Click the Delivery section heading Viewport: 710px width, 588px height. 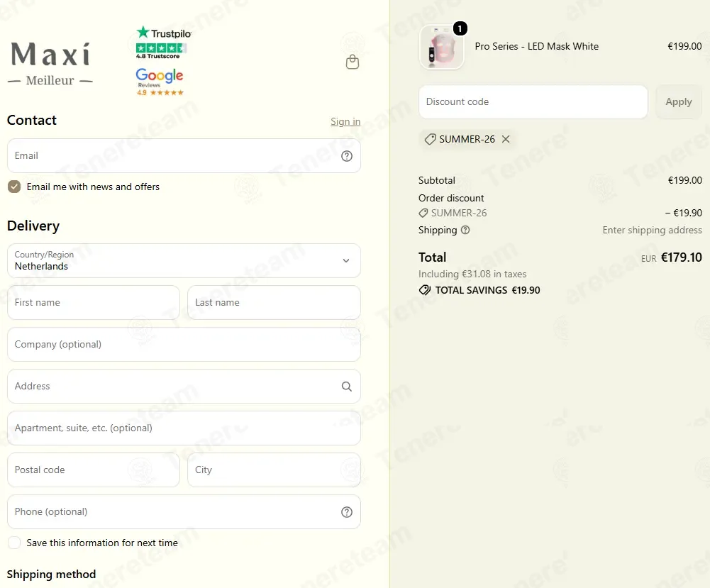pyautogui.click(x=33, y=226)
